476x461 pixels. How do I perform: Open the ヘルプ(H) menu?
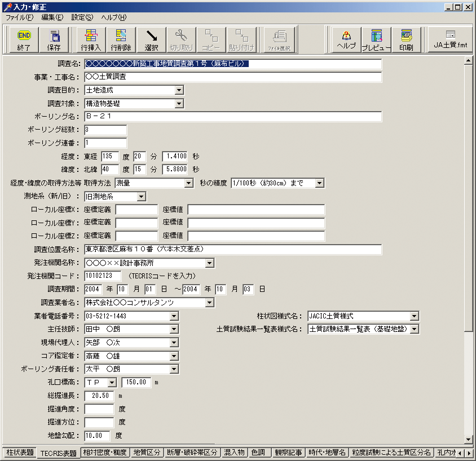pyautogui.click(x=114, y=17)
